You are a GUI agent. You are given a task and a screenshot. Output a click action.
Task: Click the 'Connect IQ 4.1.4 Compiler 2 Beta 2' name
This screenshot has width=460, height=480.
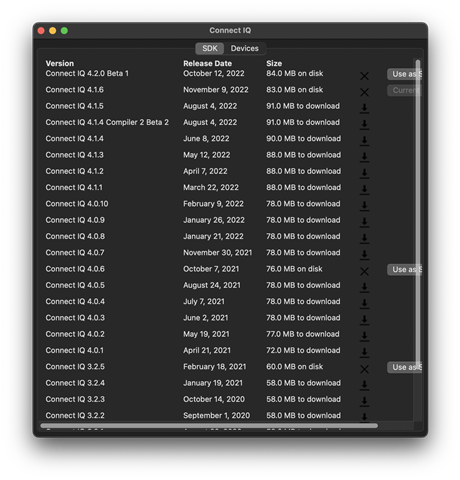pos(107,122)
